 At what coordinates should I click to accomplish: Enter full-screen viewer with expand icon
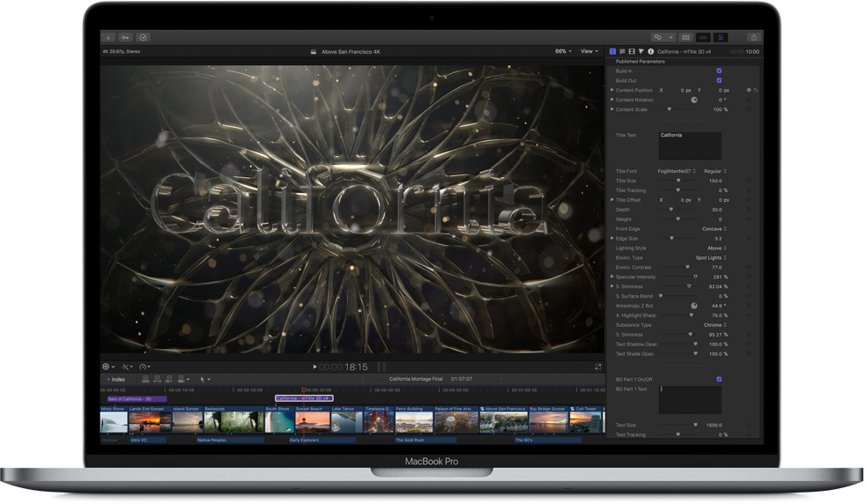pos(597,367)
